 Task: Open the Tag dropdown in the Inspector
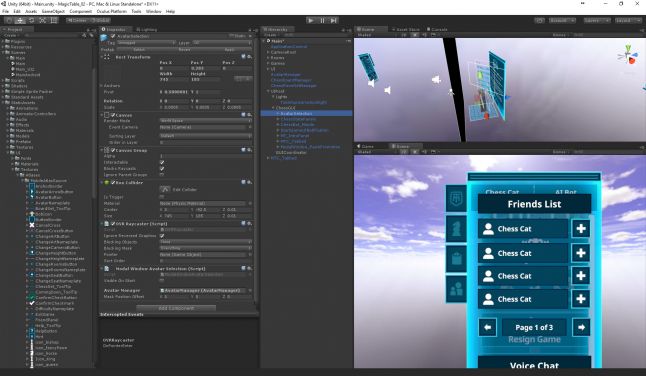pos(146,43)
